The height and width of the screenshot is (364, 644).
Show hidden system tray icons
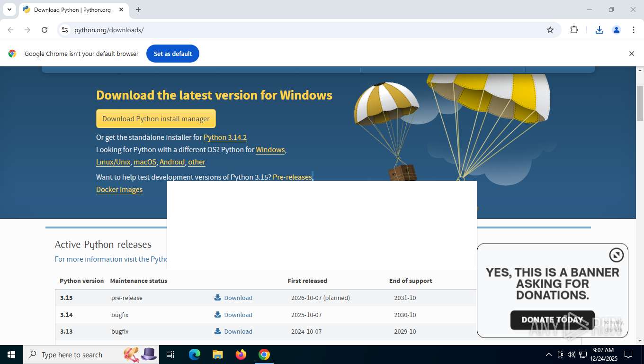(x=549, y=355)
